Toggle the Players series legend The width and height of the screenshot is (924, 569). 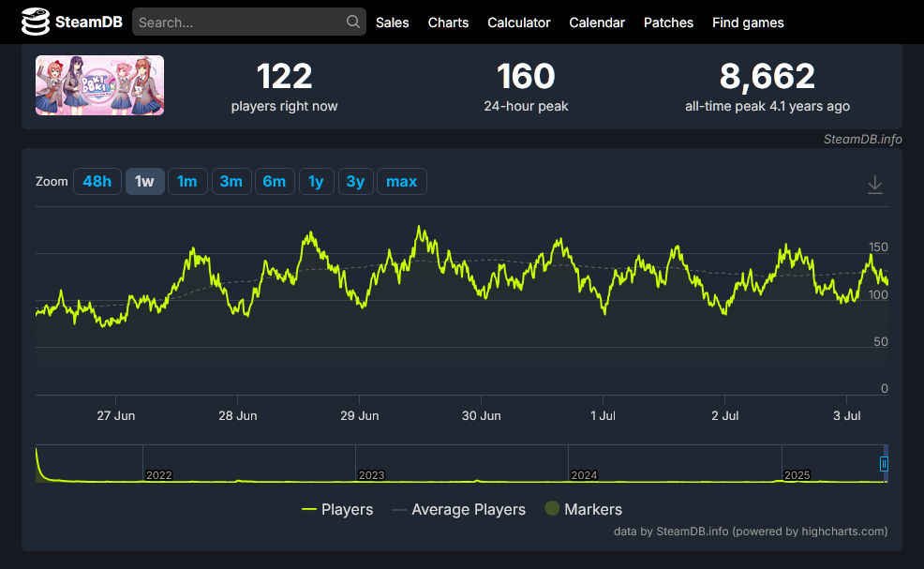pos(337,509)
